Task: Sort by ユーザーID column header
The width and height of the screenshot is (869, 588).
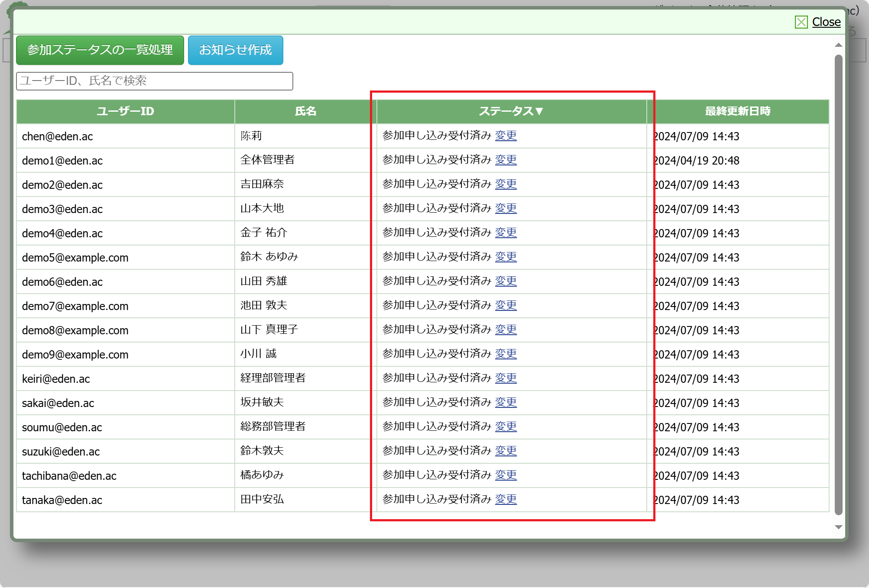Action: click(x=125, y=111)
